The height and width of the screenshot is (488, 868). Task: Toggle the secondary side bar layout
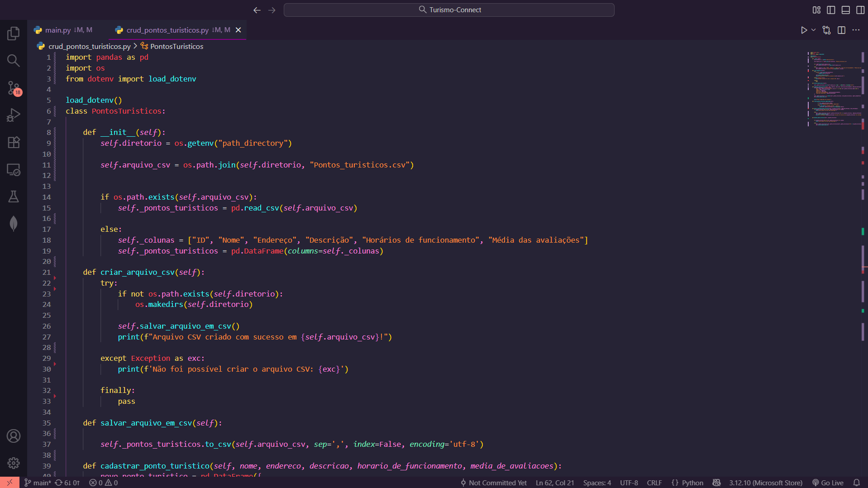tap(860, 10)
